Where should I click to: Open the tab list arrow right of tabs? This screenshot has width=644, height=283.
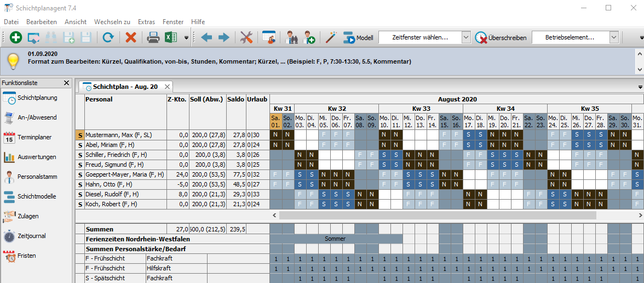tap(640, 87)
